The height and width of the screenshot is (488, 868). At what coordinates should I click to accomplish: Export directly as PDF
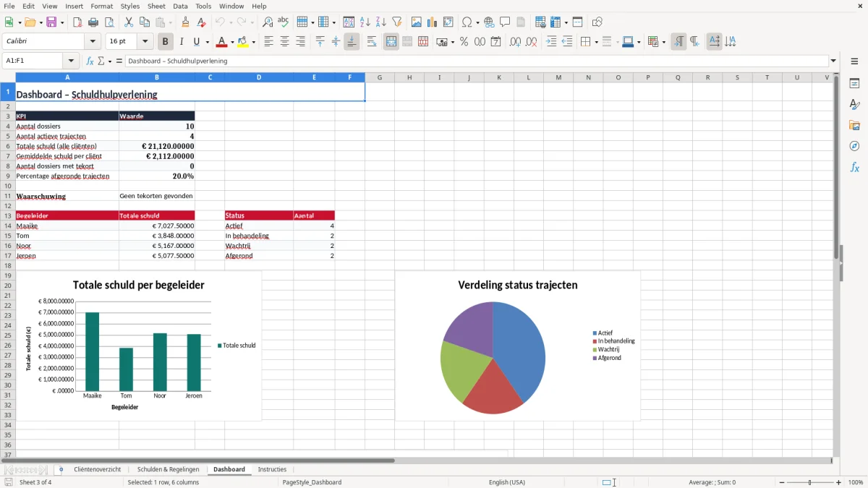tap(77, 22)
